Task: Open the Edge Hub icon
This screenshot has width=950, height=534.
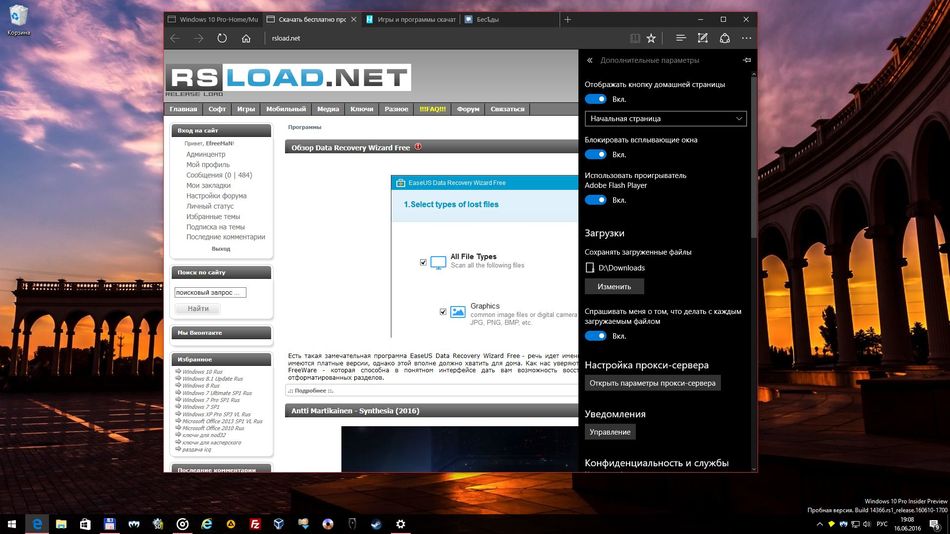Action: point(680,38)
